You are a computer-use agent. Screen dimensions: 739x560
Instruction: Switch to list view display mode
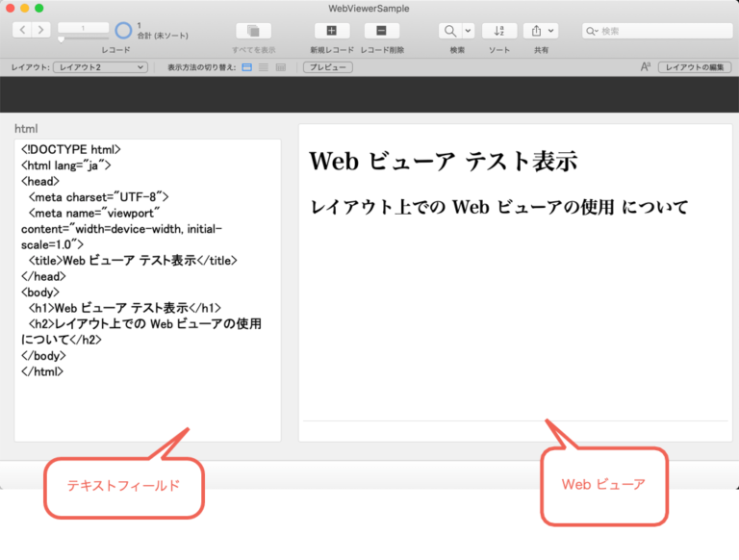[263, 67]
